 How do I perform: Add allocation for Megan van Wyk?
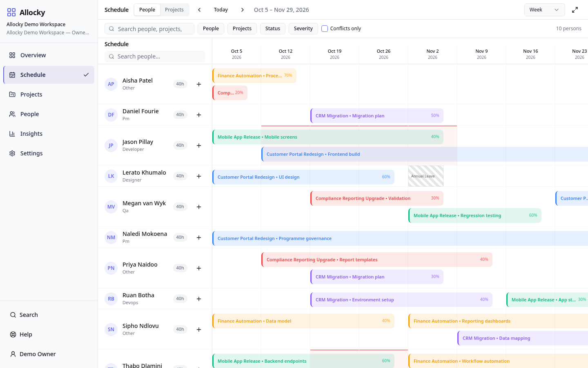pyautogui.click(x=199, y=207)
